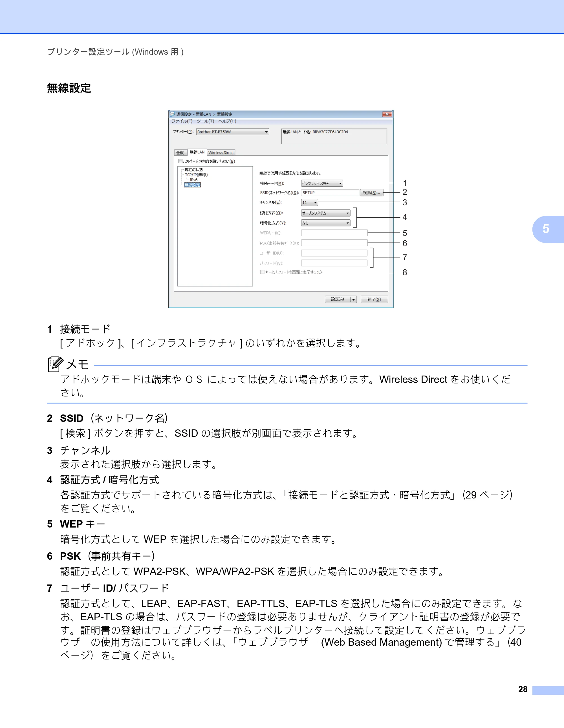Click the SSID input field containing SETUP
564x728 pixels.
coord(330,193)
